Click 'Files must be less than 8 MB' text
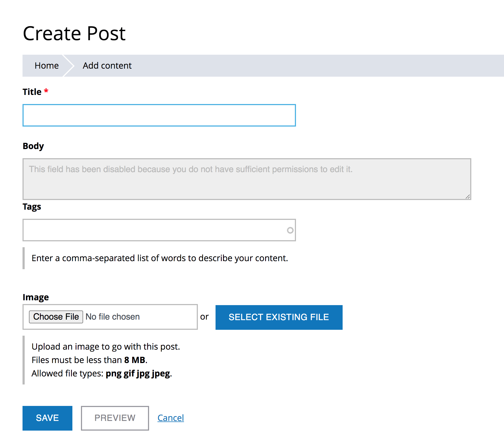This screenshot has width=504, height=444. [x=90, y=360]
